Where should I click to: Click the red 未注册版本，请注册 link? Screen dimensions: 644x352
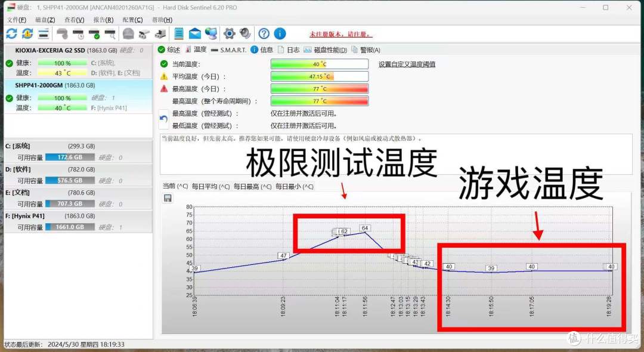tap(341, 34)
